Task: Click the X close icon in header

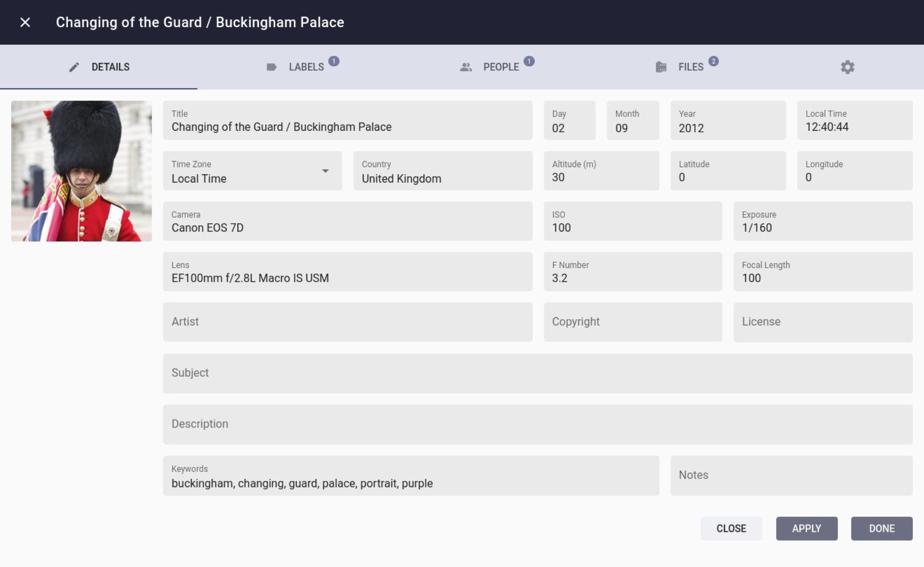Action: [25, 22]
